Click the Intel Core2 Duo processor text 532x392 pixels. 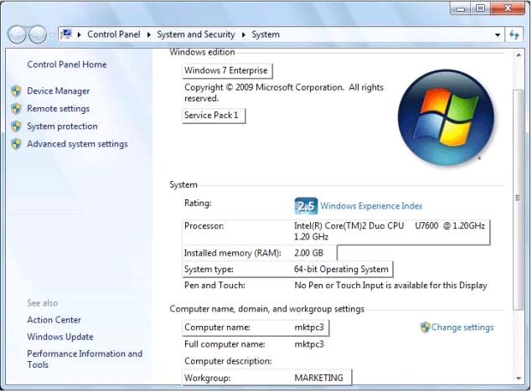tap(390, 231)
